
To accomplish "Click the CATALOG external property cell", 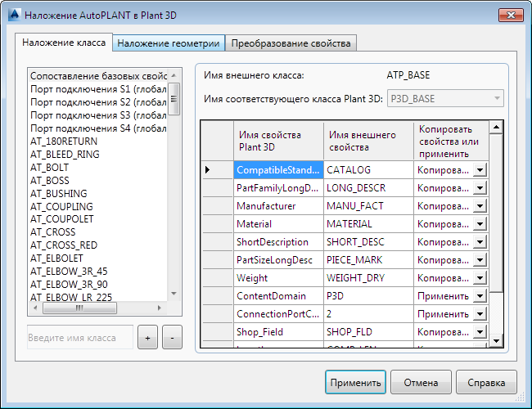I will pyautogui.click(x=369, y=170).
